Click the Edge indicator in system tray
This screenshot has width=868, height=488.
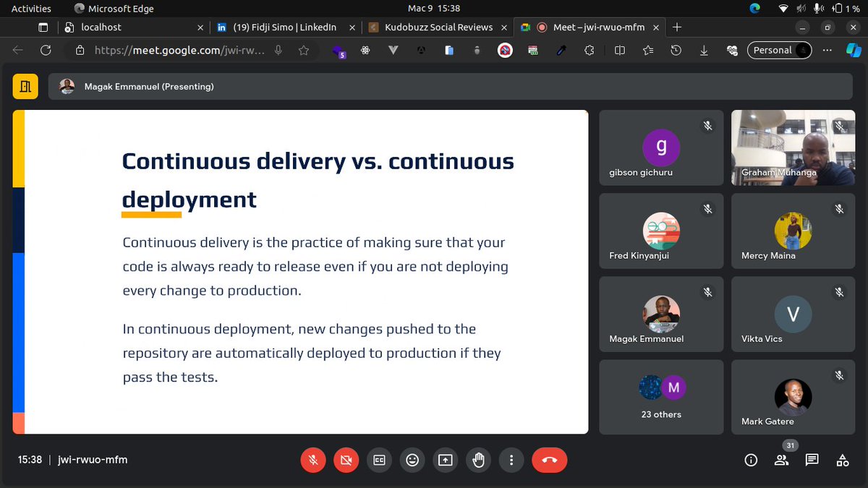tap(755, 9)
